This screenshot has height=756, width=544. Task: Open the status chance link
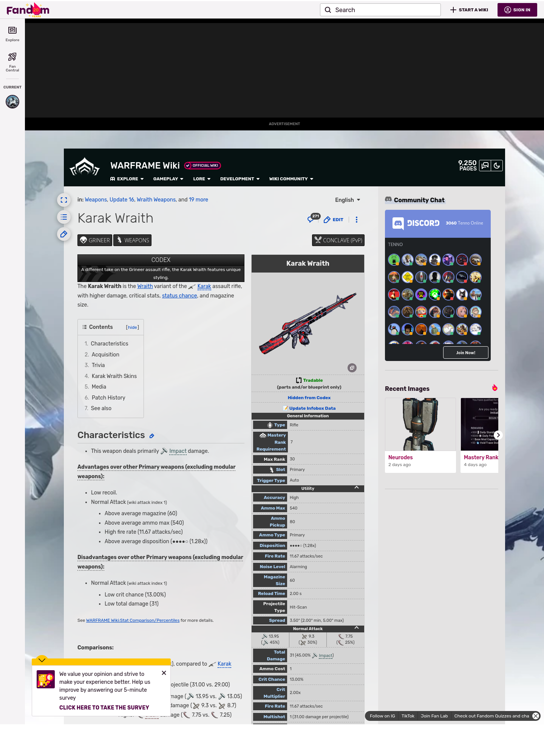point(179,296)
